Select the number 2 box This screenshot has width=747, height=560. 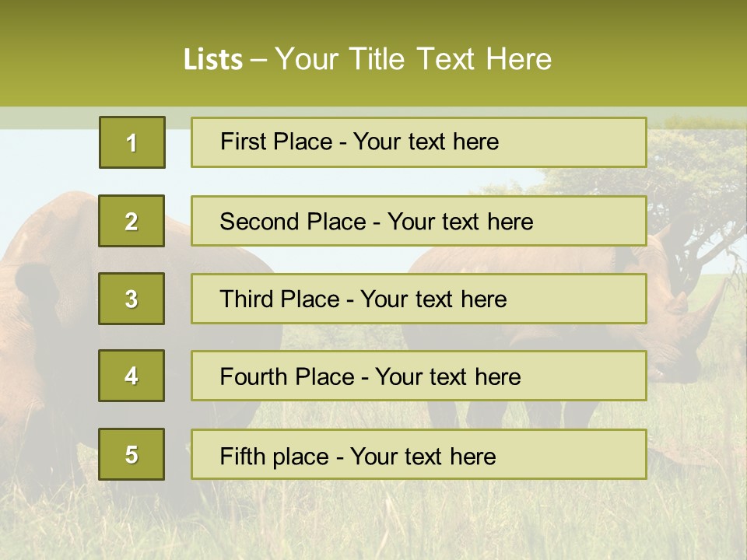[132, 221]
